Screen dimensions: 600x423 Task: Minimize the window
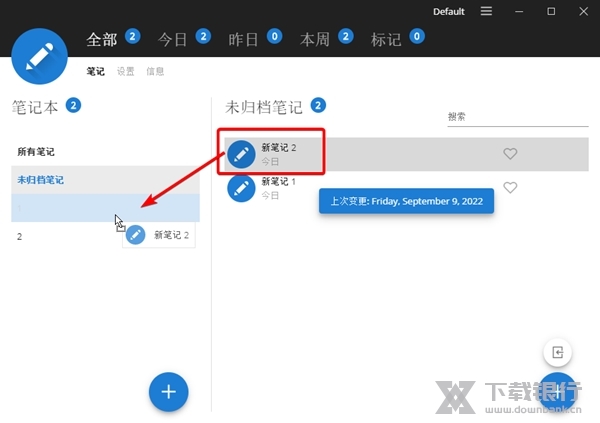pos(519,11)
